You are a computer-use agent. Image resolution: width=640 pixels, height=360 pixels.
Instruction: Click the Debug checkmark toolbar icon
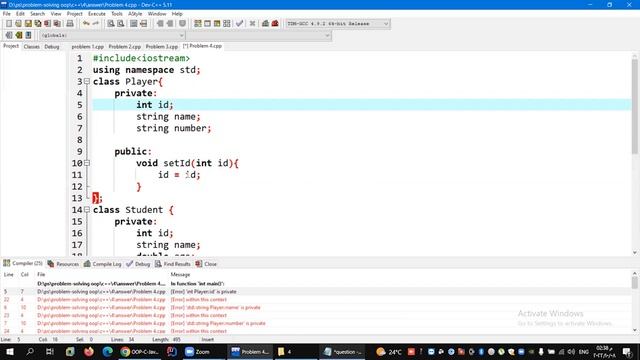(240, 24)
